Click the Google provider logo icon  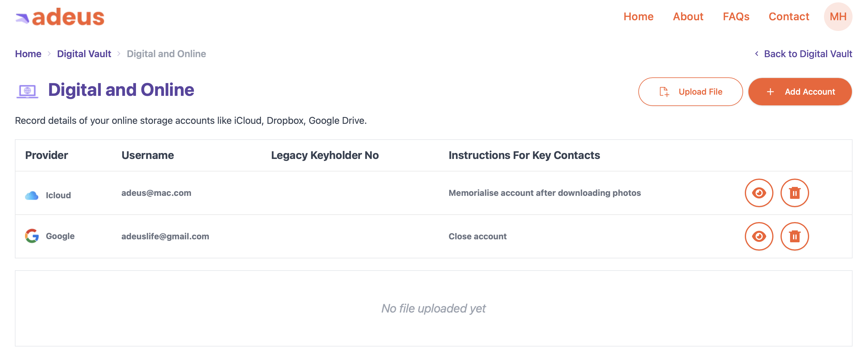[32, 236]
